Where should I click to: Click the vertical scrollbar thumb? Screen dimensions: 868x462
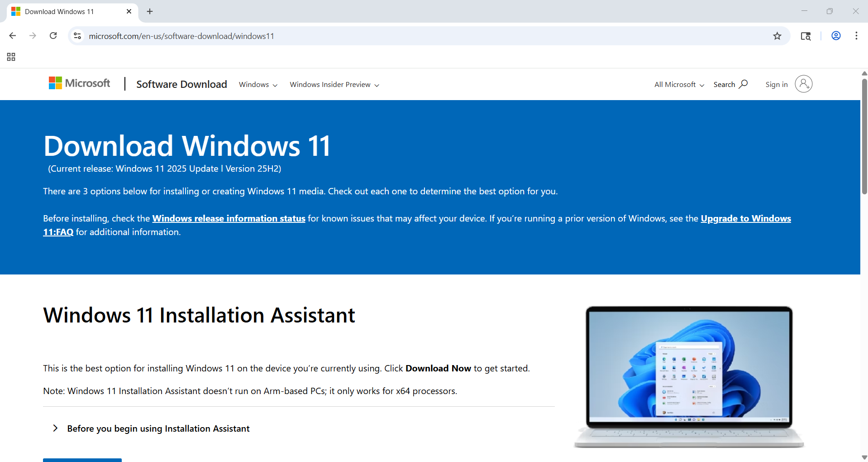864,136
